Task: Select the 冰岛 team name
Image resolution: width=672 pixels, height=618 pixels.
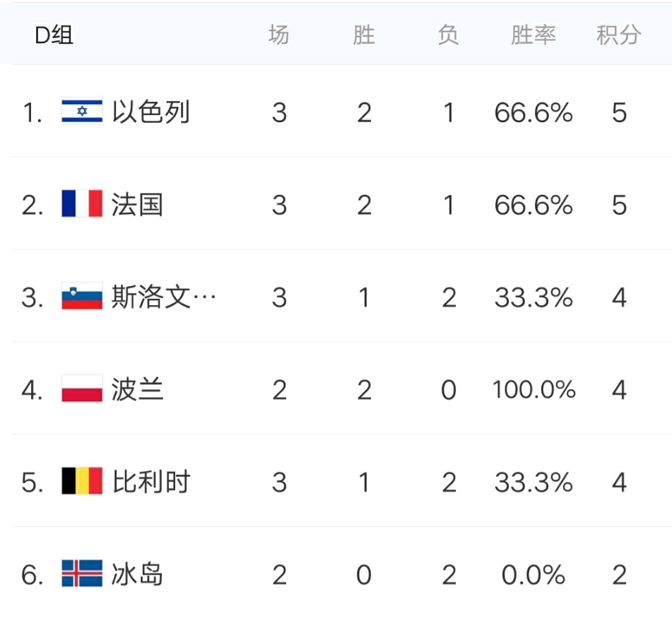Action: [137, 575]
